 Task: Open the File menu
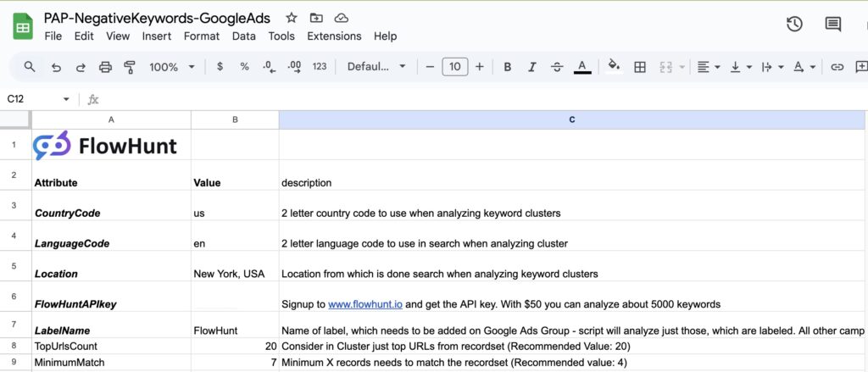[53, 36]
